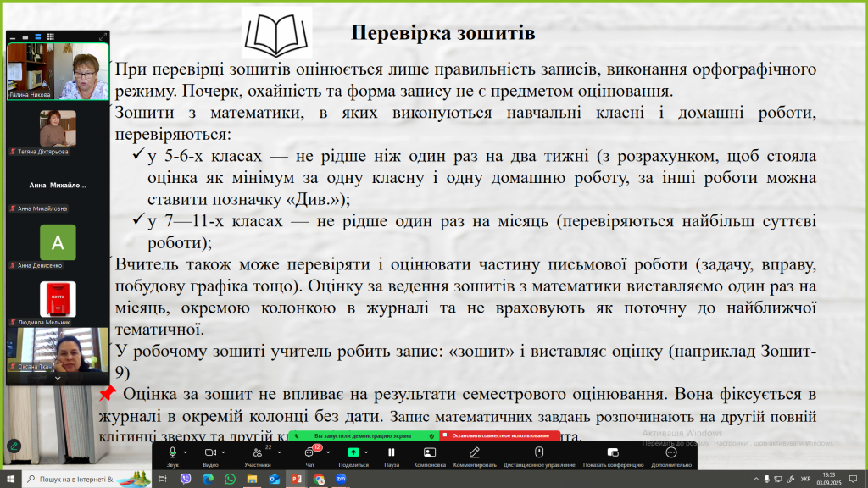Switch the УКР keyboard language indicator

point(806,480)
